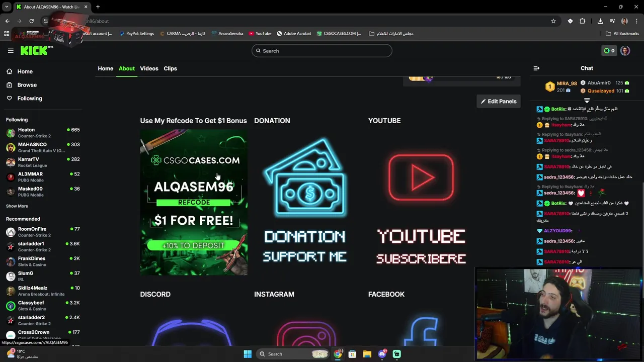Open Chrome from the taskbar
This screenshot has height=362, width=644.
click(338, 354)
